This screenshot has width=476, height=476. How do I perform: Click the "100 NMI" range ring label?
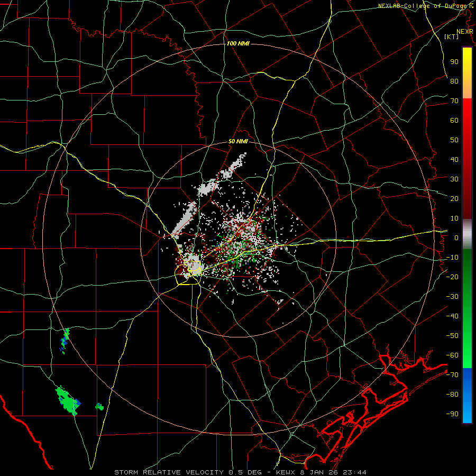238,44
